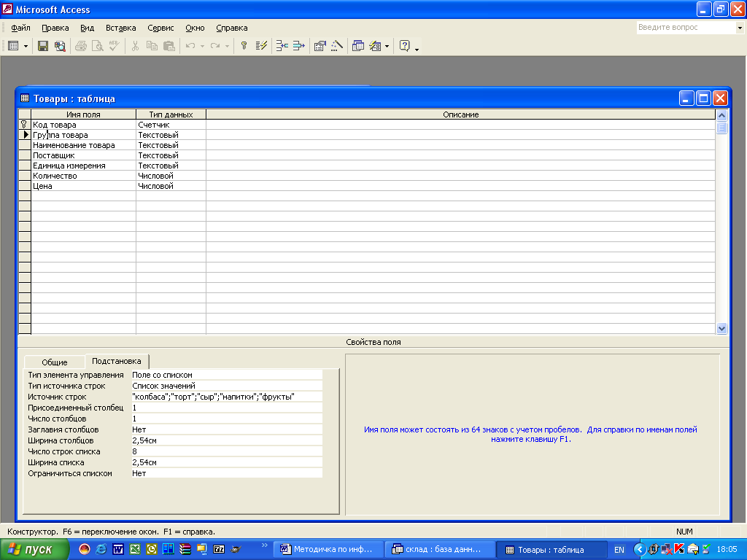Expand the Undo history dropdown arrow
This screenshot has width=747, height=560.
[x=203, y=46]
